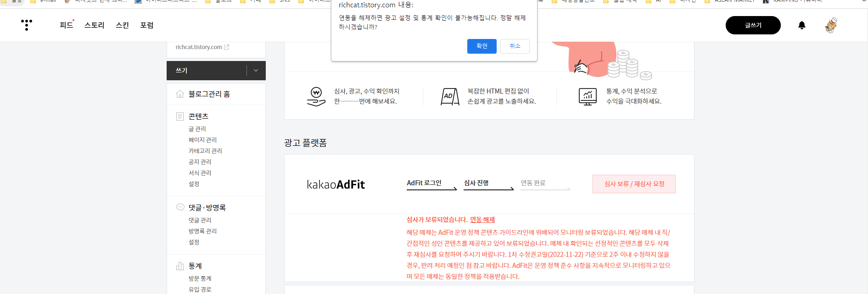Confirm the dialog with 확인
868x294 pixels.
482,46
